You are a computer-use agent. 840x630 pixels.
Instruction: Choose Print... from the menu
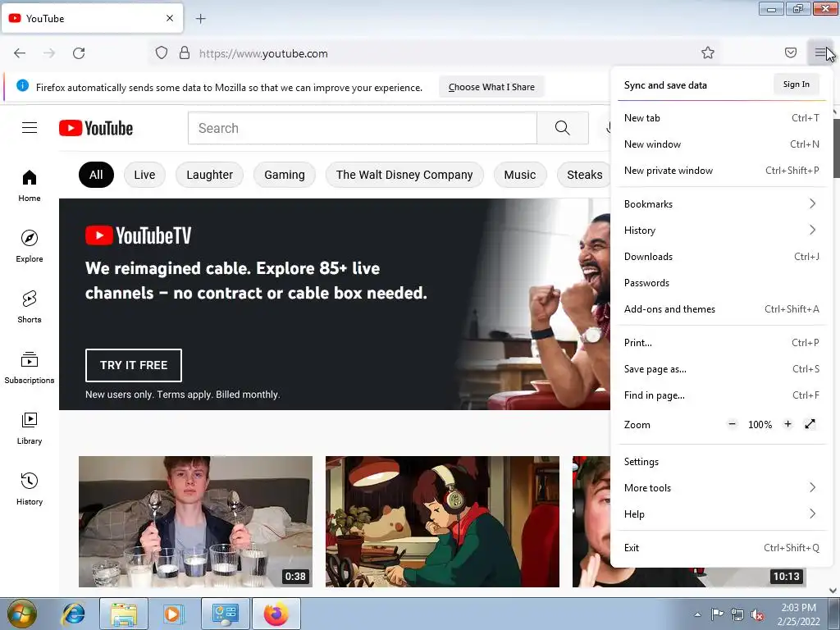722,343
